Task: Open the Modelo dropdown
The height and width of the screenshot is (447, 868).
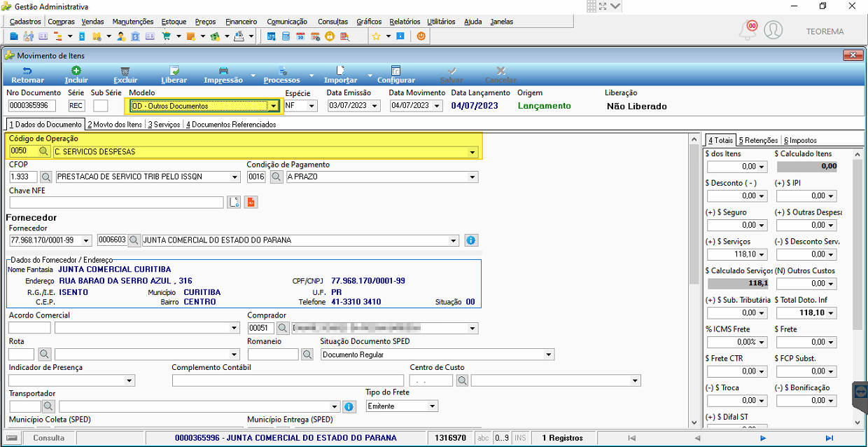Action: (273, 106)
